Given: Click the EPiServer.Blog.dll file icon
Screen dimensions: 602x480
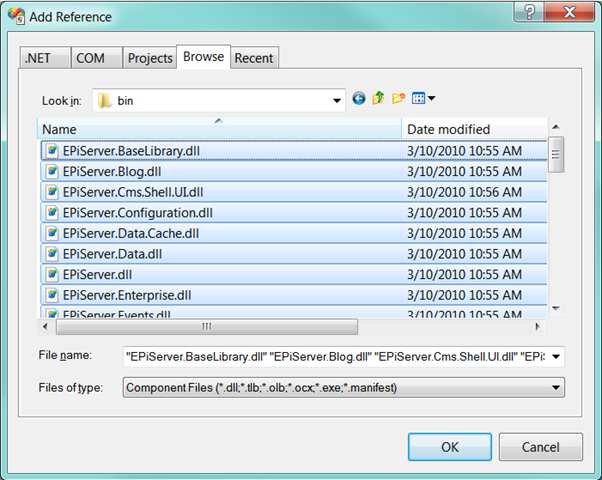Looking at the screenshot, I should 52,172.
